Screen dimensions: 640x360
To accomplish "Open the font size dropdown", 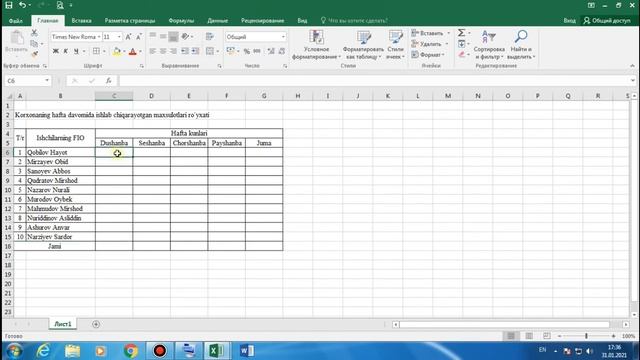I will coord(119,37).
